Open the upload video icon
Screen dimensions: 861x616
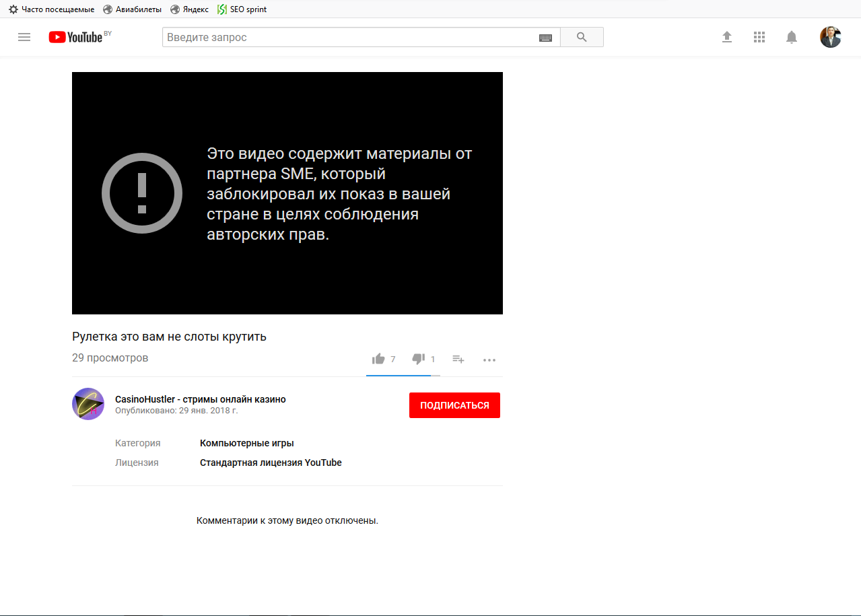[x=727, y=37]
